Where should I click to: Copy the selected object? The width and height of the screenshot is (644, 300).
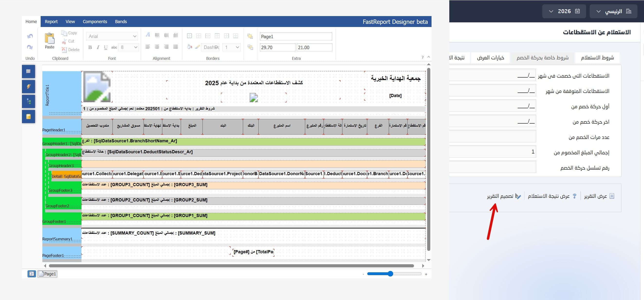click(69, 33)
